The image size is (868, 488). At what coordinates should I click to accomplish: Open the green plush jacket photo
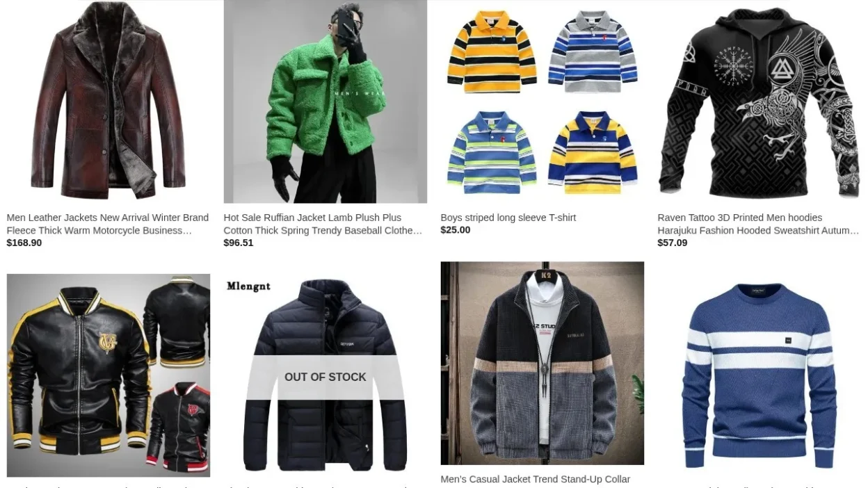click(325, 101)
